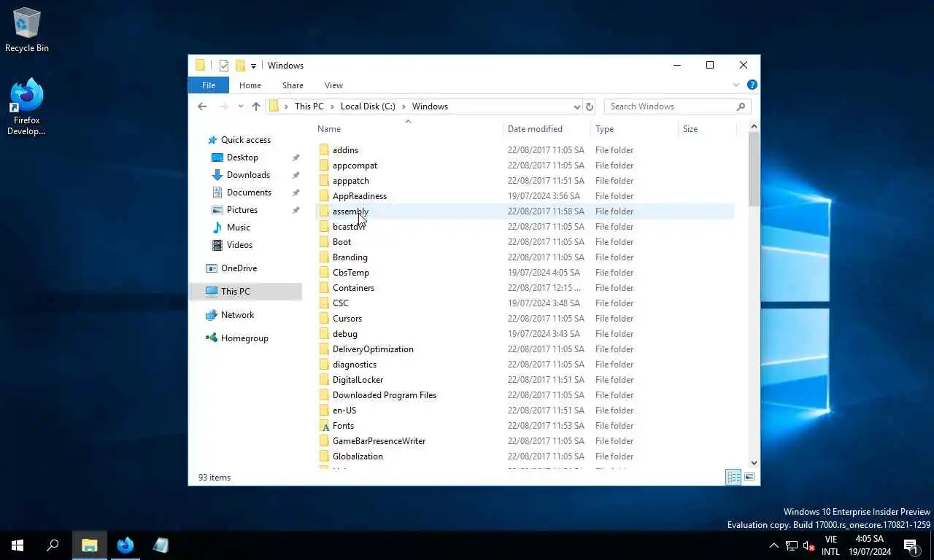Select the Containers folder icon
The width and height of the screenshot is (934, 560).
pos(325,288)
